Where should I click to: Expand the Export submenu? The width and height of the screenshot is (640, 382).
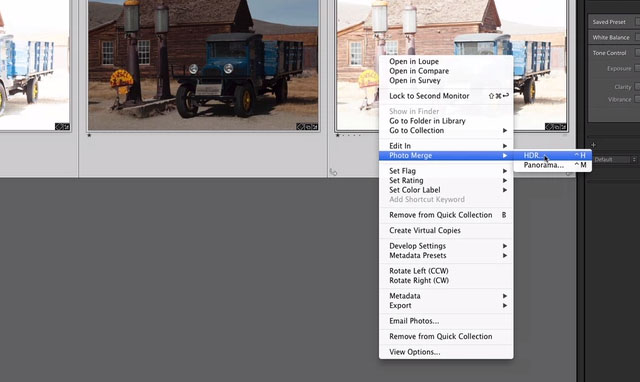pos(446,306)
